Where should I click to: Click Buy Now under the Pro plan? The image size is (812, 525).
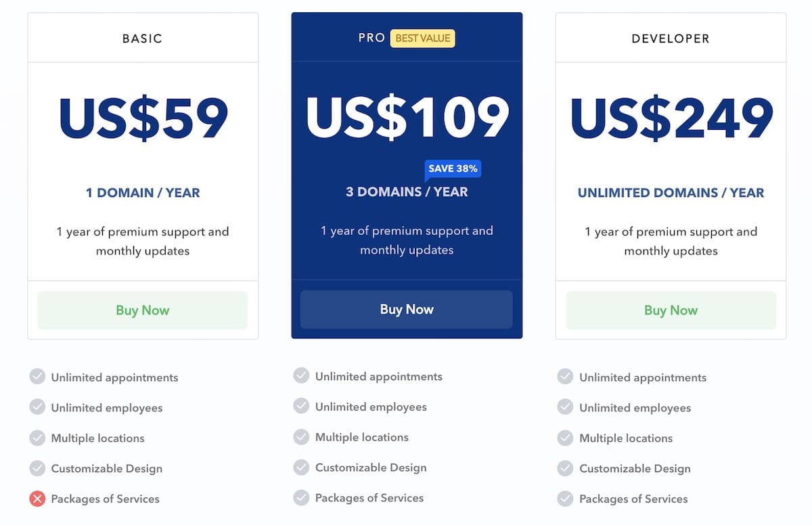(407, 309)
